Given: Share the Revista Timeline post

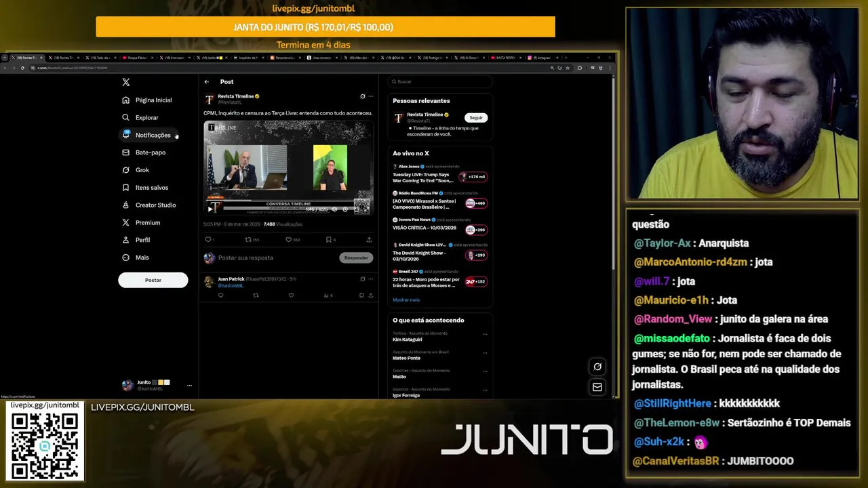Looking at the screenshot, I should [369, 239].
